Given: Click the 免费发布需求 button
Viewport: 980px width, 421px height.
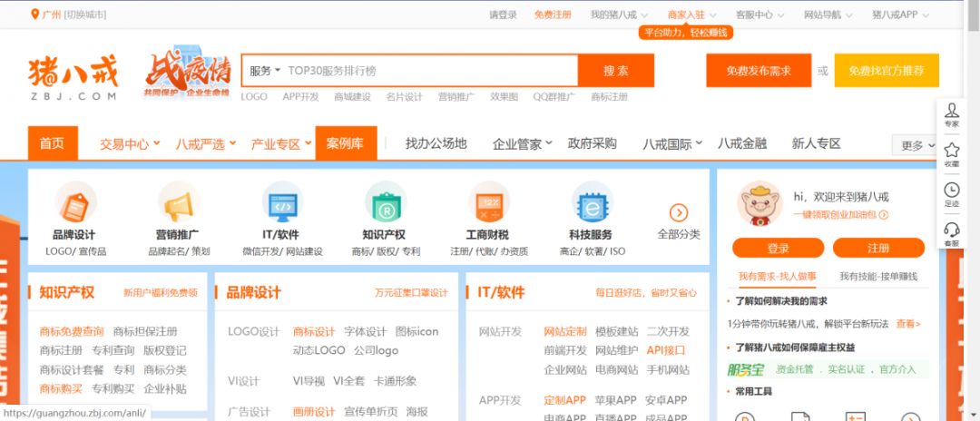Looking at the screenshot, I should point(758,71).
